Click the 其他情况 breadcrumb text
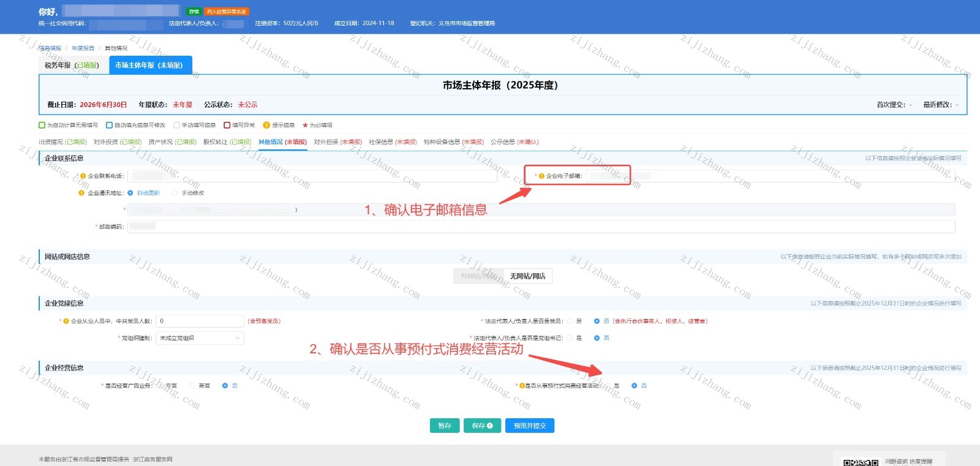This screenshot has height=466, width=980. click(x=116, y=48)
